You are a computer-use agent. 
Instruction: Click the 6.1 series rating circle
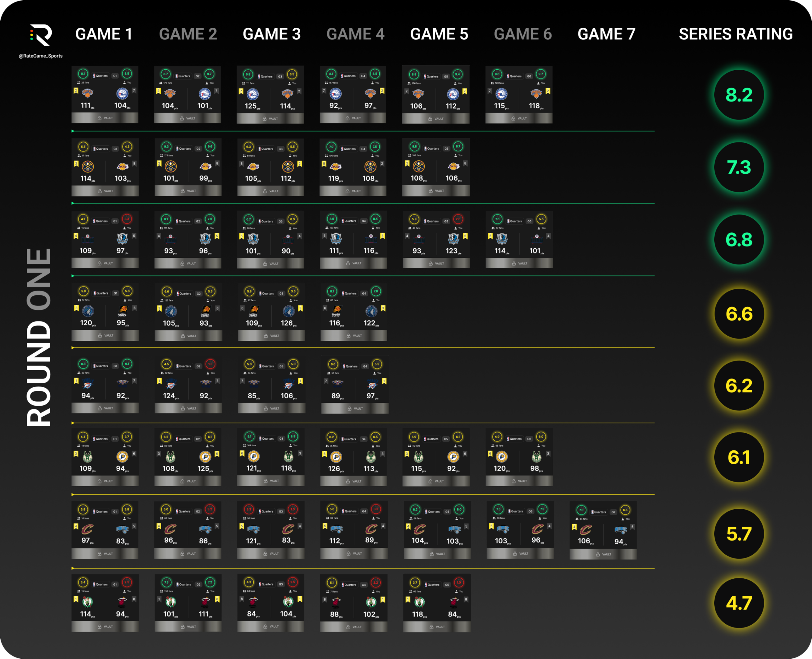[x=739, y=457]
